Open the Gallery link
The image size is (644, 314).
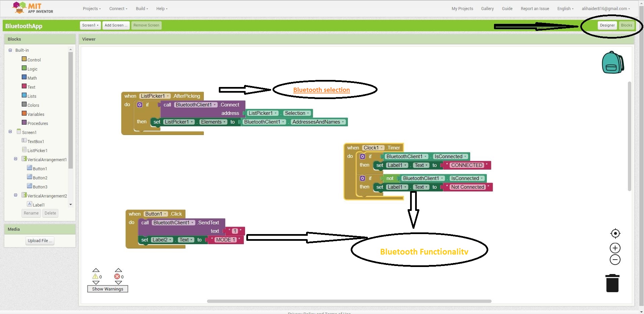(x=487, y=9)
